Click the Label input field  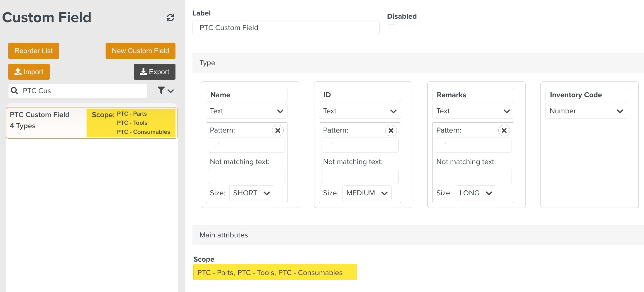pos(286,28)
